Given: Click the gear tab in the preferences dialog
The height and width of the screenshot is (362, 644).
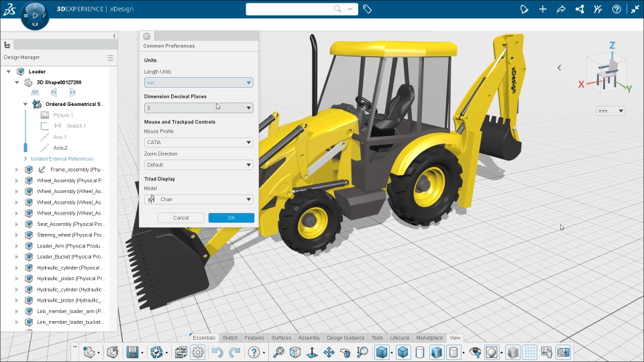Looking at the screenshot, I should click(147, 36).
